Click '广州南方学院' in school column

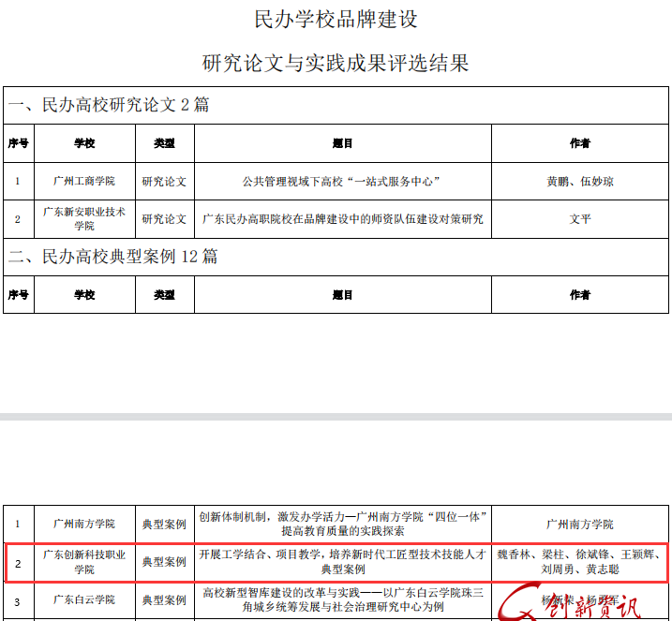coord(84,524)
